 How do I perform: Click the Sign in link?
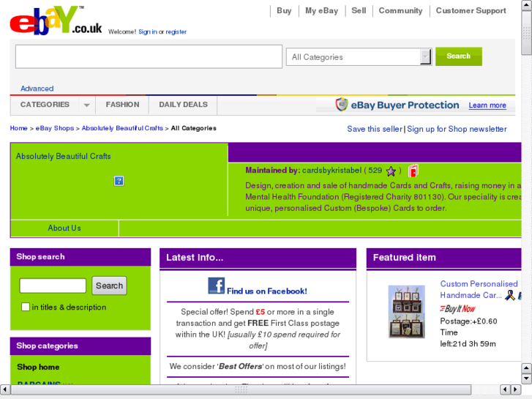(148, 31)
